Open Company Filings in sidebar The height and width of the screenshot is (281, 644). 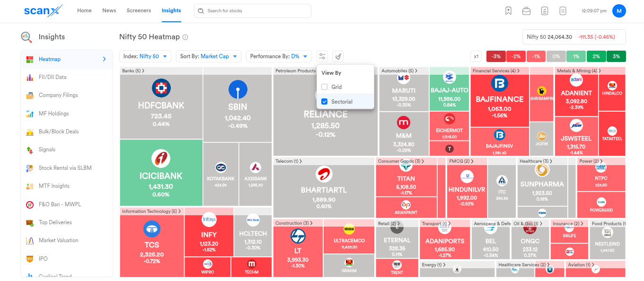coord(67,95)
